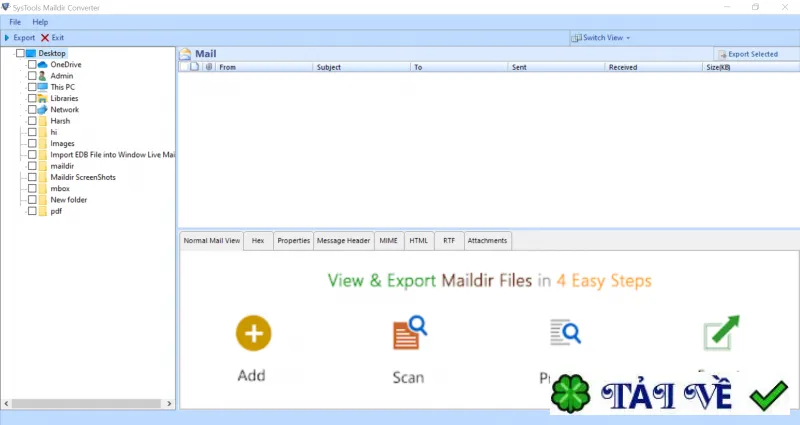Click the folder tree horizontal scrollbar
800x425 pixels.
pyautogui.click(x=87, y=404)
